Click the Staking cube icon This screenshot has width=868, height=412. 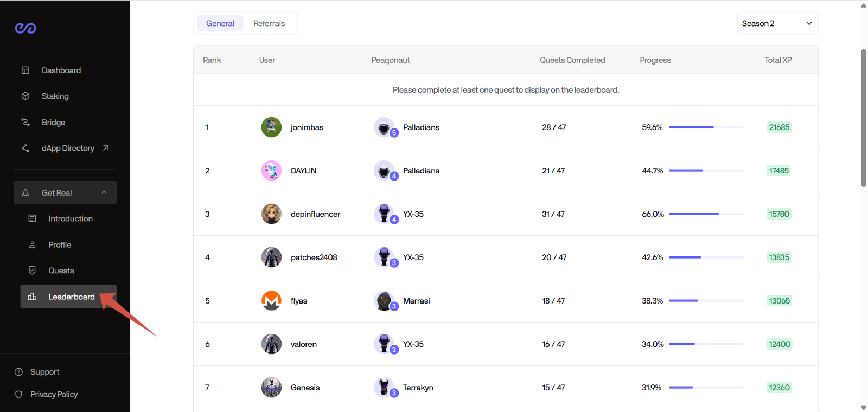coord(25,96)
